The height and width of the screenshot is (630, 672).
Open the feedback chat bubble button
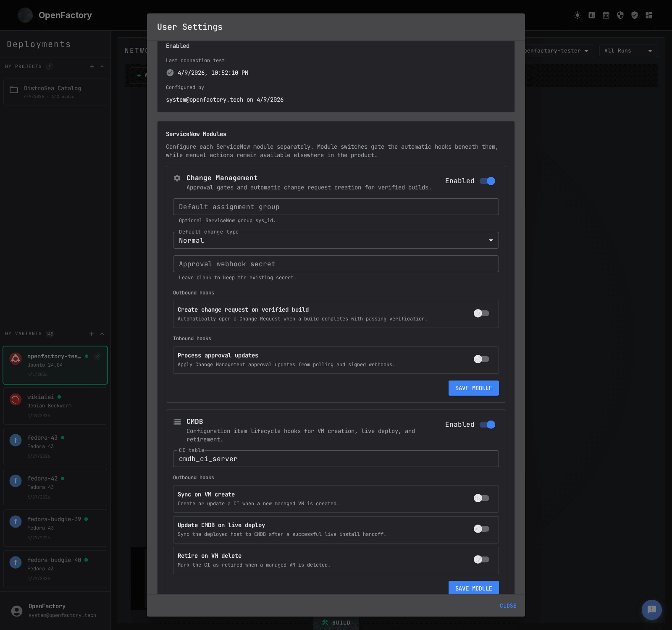[652, 609]
